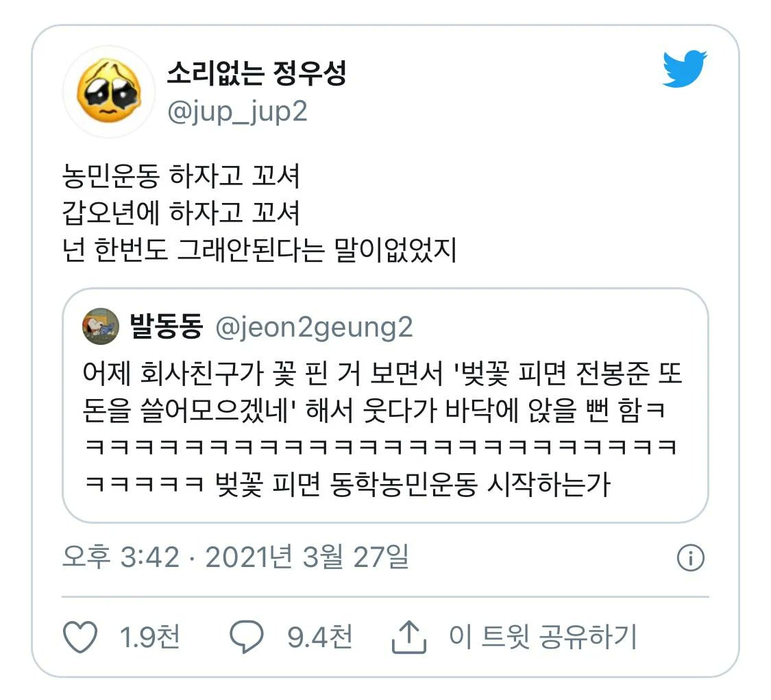Click the timestamp 오후 3:42 · 2021년 3월 27일

[x=236, y=557]
